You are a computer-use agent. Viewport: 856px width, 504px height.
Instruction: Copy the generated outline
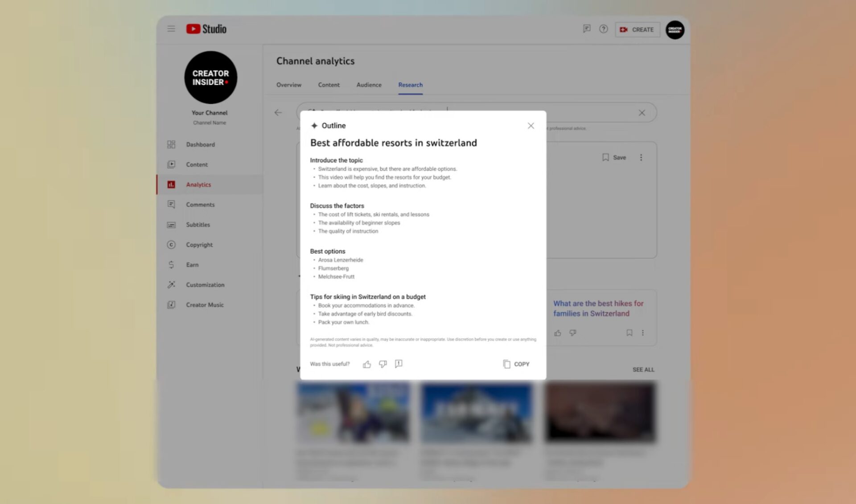pos(515,364)
